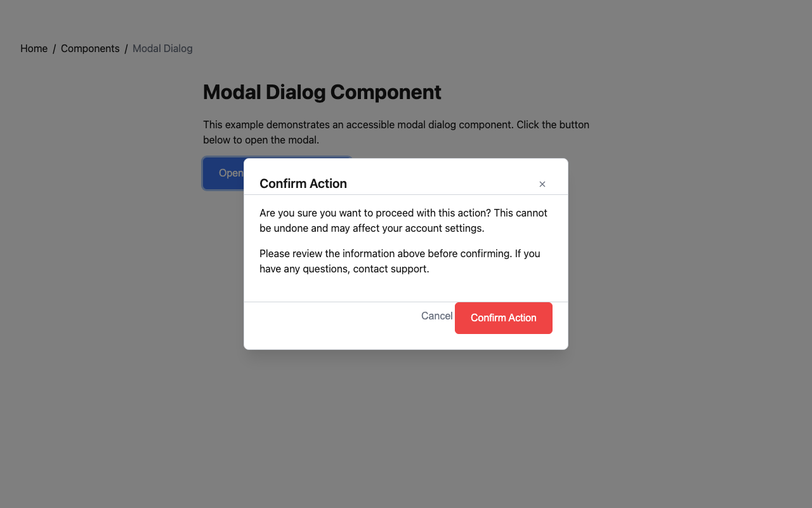812x508 pixels.
Task: Click the Modal Dialog Component page heading
Action: pos(322,92)
